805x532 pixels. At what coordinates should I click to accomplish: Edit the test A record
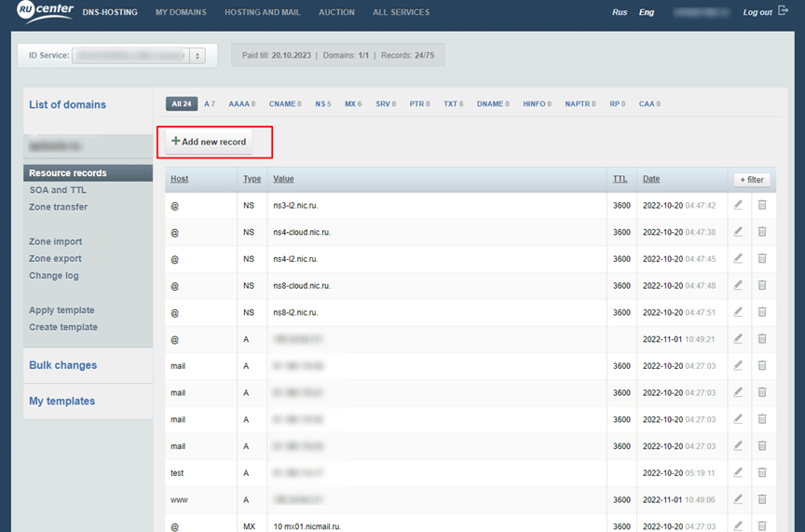pos(738,472)
